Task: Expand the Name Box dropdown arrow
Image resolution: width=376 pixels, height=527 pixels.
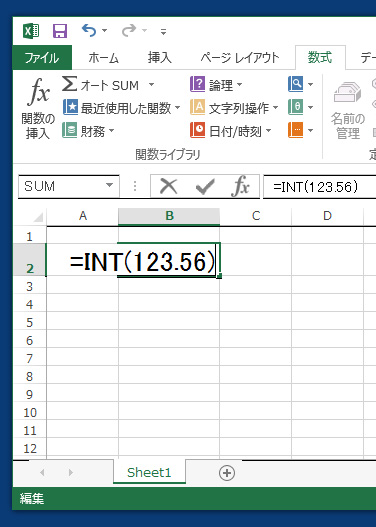Action: pyautogui.click(x=109, y=186)
